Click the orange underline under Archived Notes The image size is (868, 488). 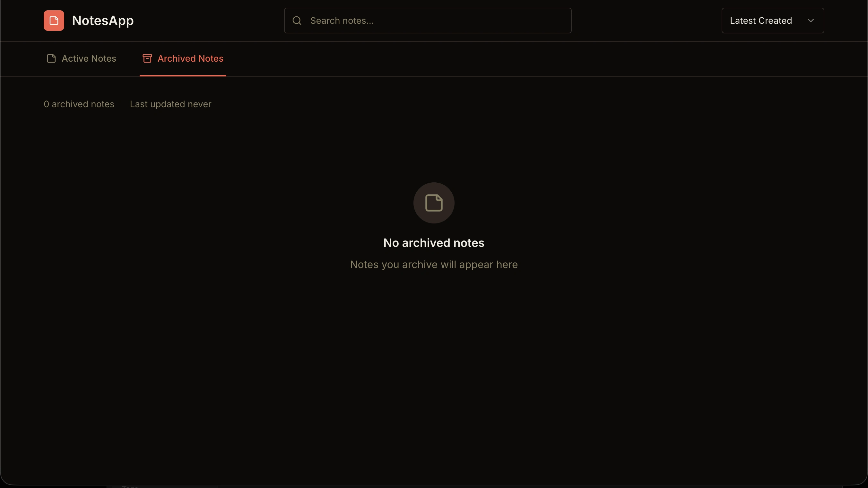point(183,76)
